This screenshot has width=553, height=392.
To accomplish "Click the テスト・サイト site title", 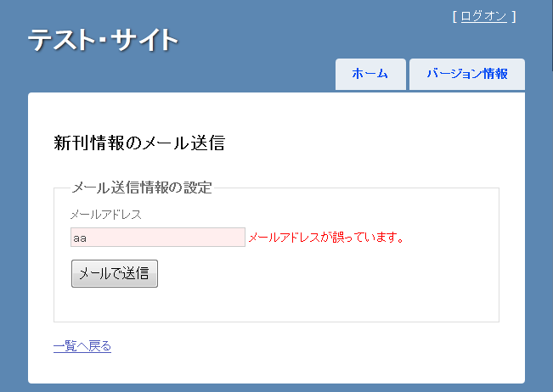I will [x=103, y=39].
